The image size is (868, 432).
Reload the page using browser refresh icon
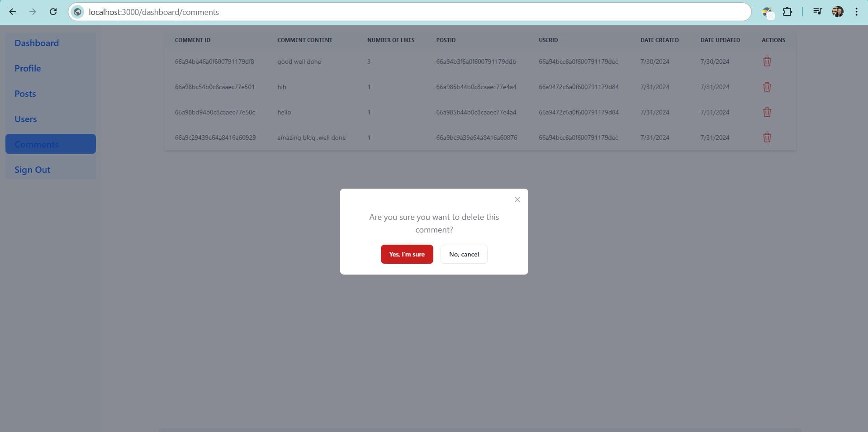click(53, 12)
